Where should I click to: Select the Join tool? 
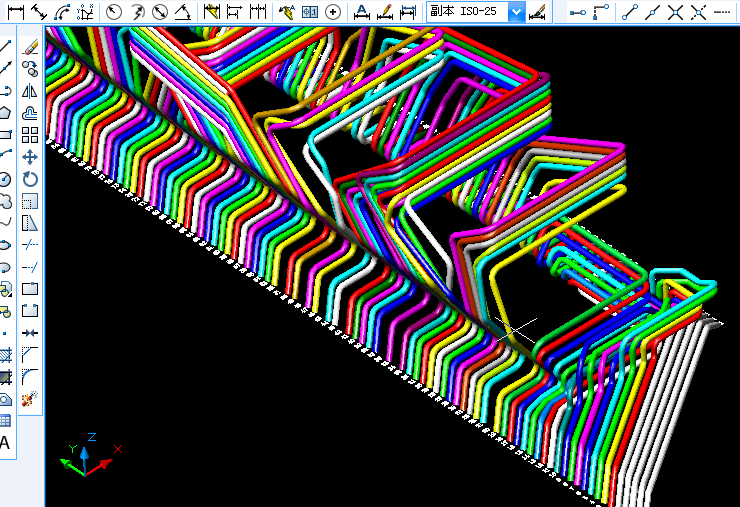30,333
